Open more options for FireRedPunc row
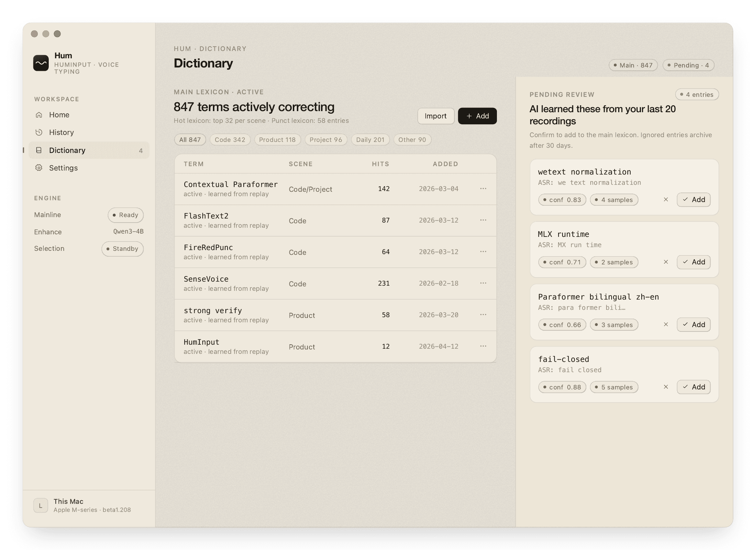Image resolution: width=756 pixels, height=550 pixels. pyautogui.click(x=483, y=252)
